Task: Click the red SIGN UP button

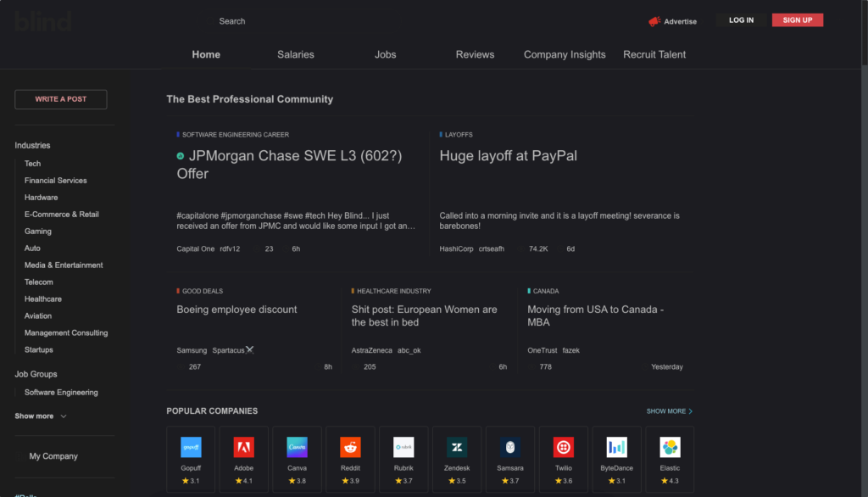Action: click(798, 20)
